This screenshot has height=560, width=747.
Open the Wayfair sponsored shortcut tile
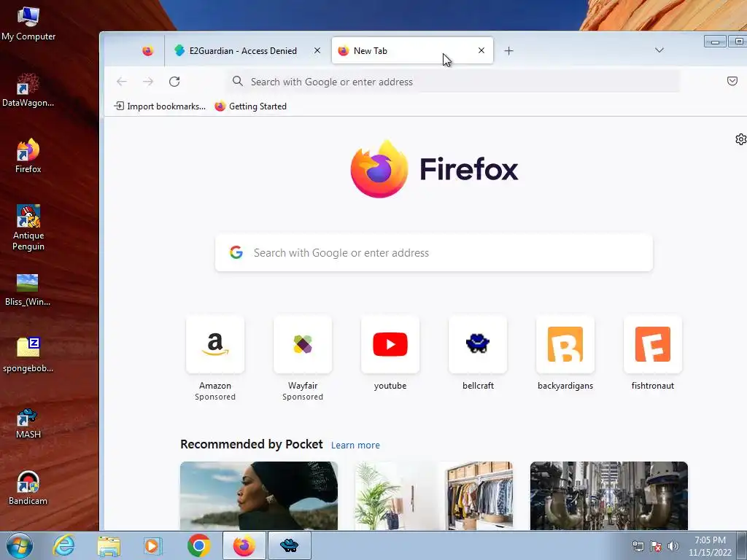(x=303, y=358)
